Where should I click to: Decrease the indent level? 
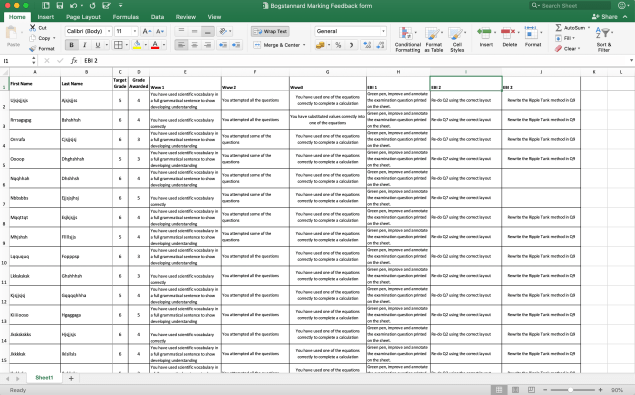click(x=223, y=45)
